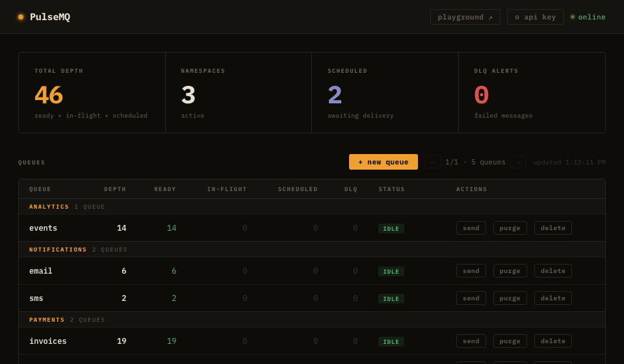Click the invoices queue name

click(47, 341)
